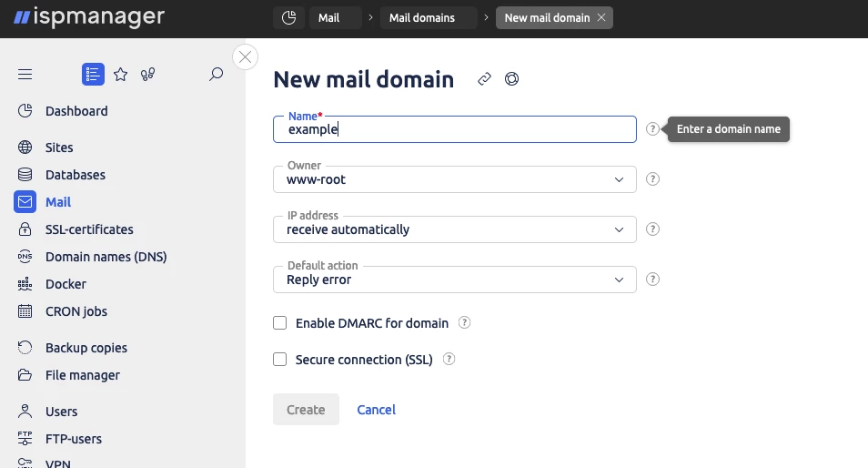Click the Cancel link
This screenshot has width=868, height=468.
(x=376, y=410)
